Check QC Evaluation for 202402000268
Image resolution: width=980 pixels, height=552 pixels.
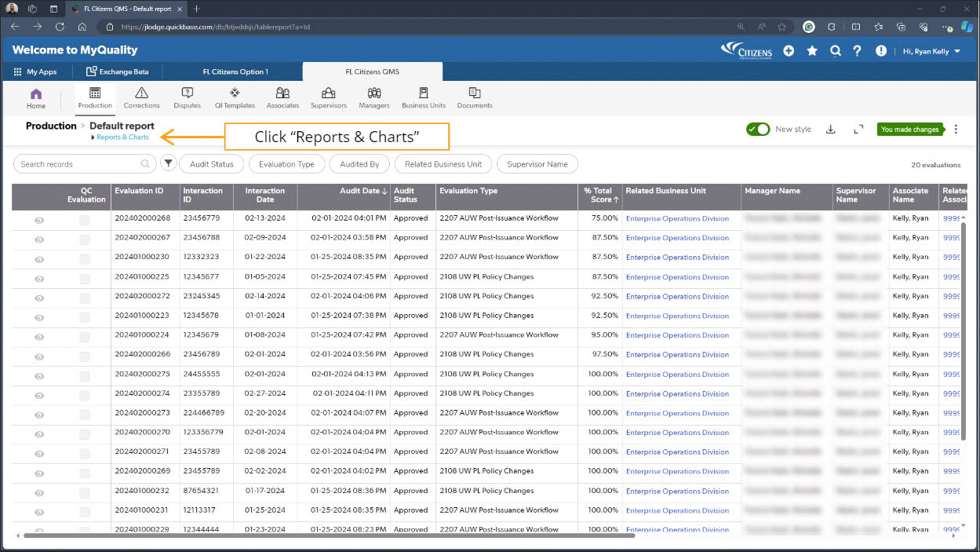(x=85, y=221)
